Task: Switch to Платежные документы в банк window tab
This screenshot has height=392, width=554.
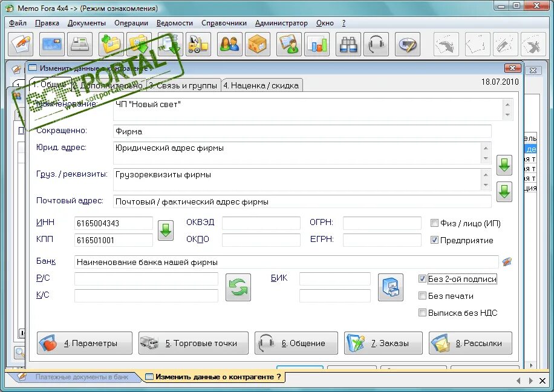Action: click(x=75, y=377)
